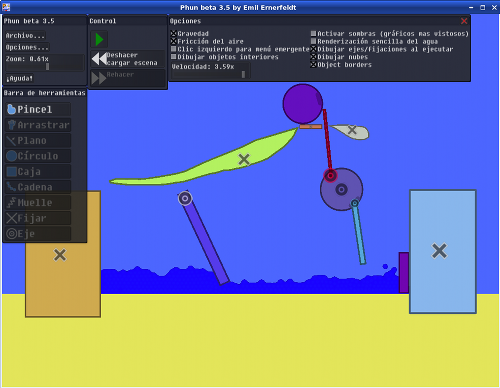500x388 pixels.
Task: Open the Archivo... menu
Action: (25, 35)
